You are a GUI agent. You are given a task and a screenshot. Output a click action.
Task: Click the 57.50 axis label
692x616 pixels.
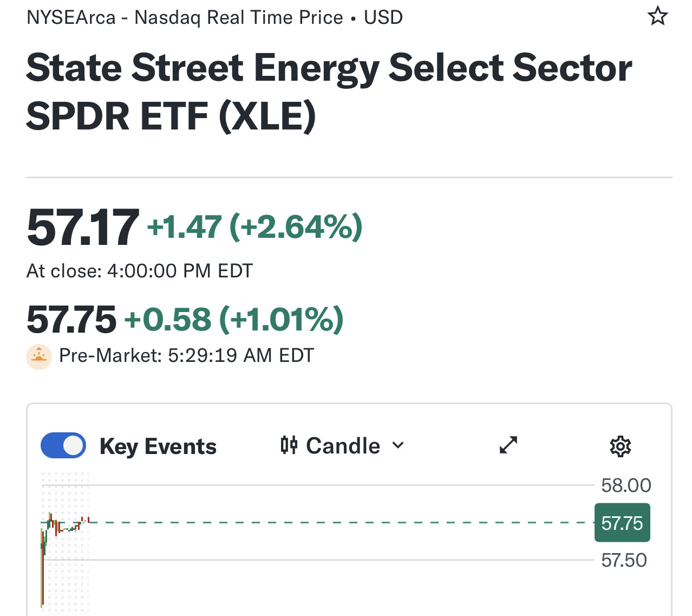click(x=624, y=560)
